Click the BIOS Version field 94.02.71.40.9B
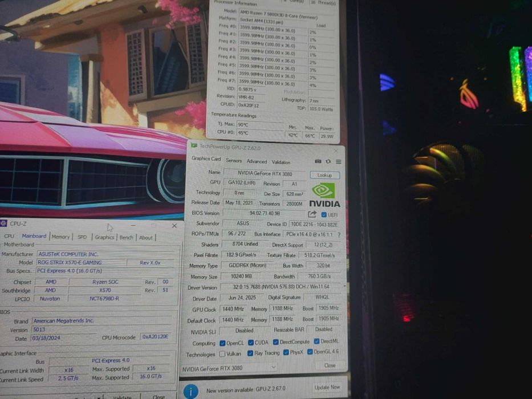Screen dimensions: 532x399 (x=265, y=213)
